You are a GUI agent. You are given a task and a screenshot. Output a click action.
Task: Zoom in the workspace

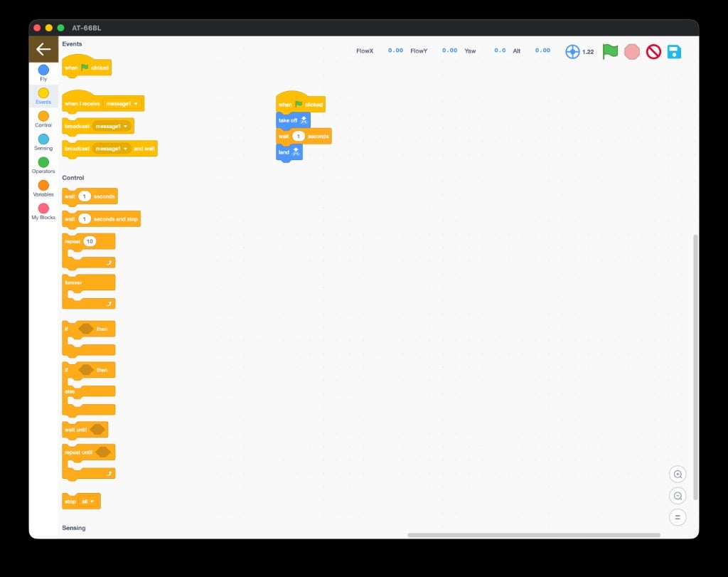click(x=678, y=475)
